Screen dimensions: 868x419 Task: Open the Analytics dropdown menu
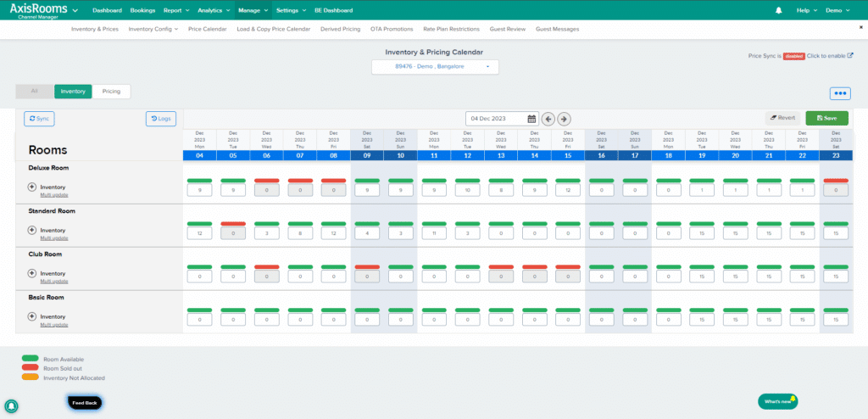(212, 10)
